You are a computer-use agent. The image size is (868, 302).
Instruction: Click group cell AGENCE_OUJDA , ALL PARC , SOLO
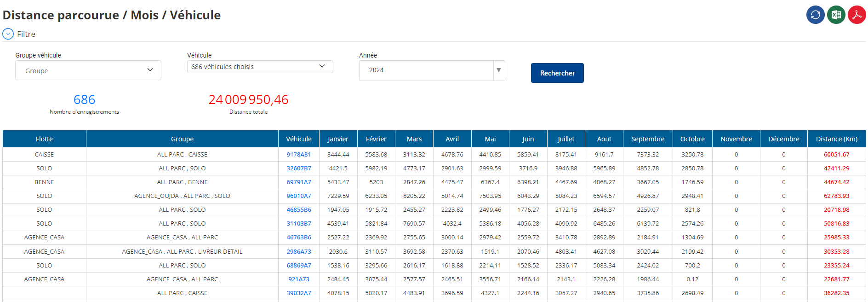182,196
